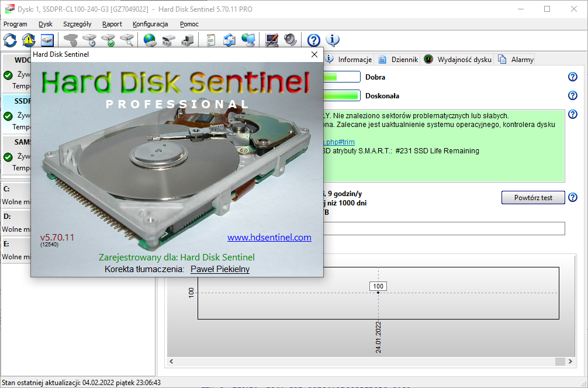Click the status bar last update text
This screenshot has height=388, width=588.
tap(81, 382)
